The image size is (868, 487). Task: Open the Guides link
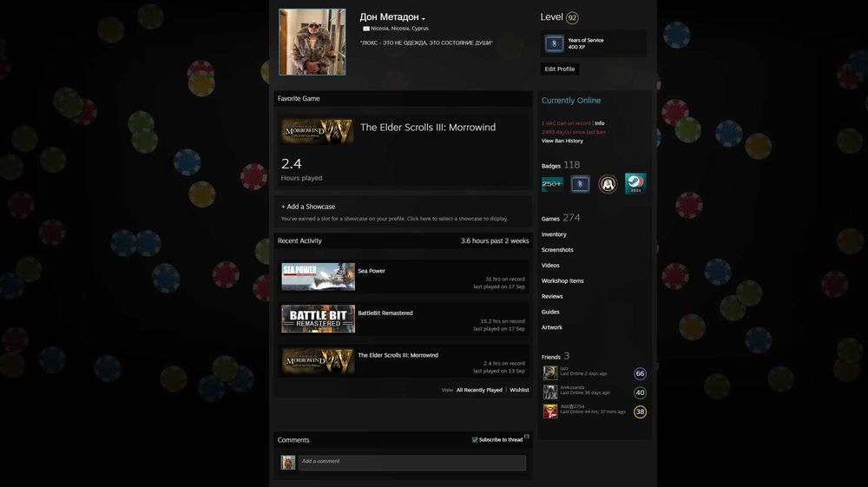[550, 312]
